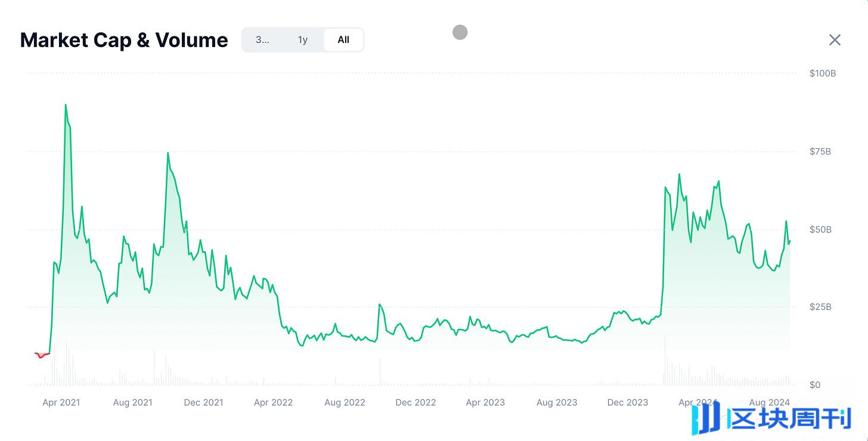Select the truncated 3... range tab
The width and height of the screenshot is (868, 441).
[x=262, y=40]
